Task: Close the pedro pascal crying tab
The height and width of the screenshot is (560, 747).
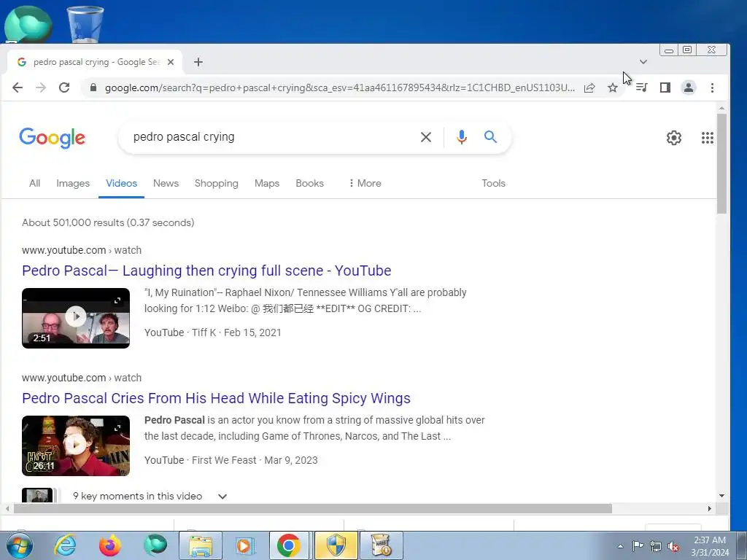Action: (171, 62)
